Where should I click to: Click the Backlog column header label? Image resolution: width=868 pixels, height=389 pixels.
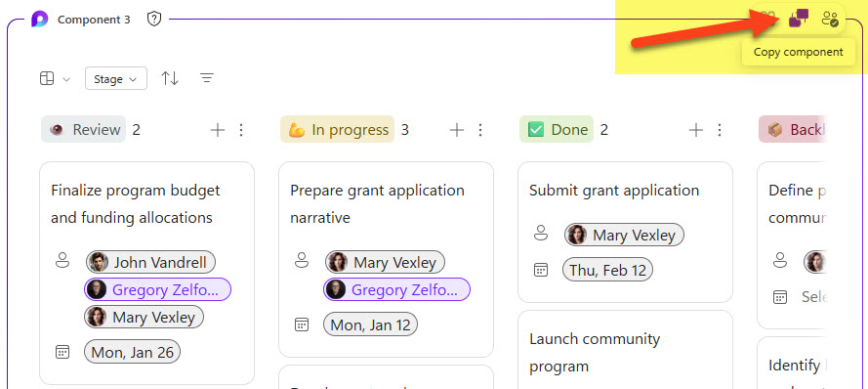[x=793, y=130]
